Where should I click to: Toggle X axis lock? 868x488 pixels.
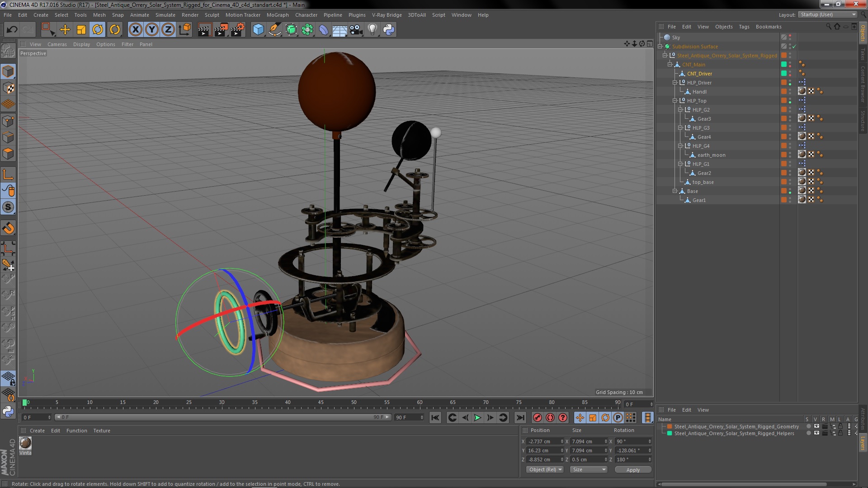point(135,30)
